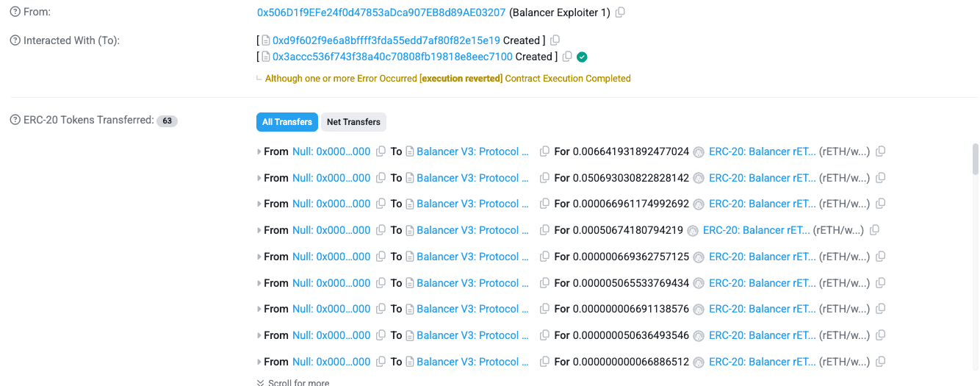Click the green verified checkmark icon

[582, 57]
